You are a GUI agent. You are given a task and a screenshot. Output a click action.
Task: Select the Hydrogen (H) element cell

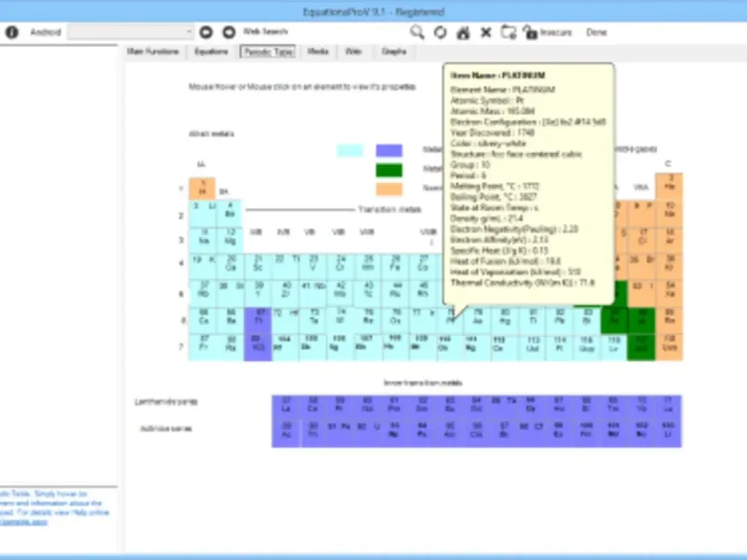coord(202,189)
